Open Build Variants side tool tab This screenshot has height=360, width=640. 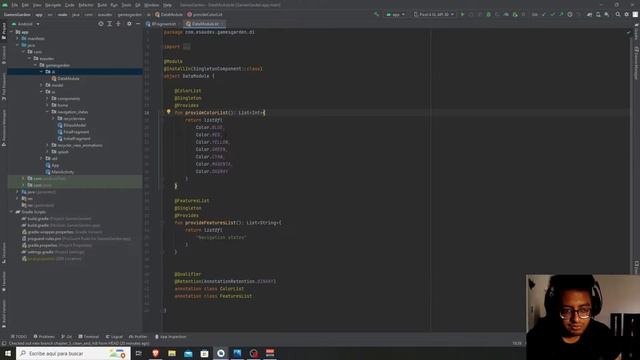click(4, 313)
